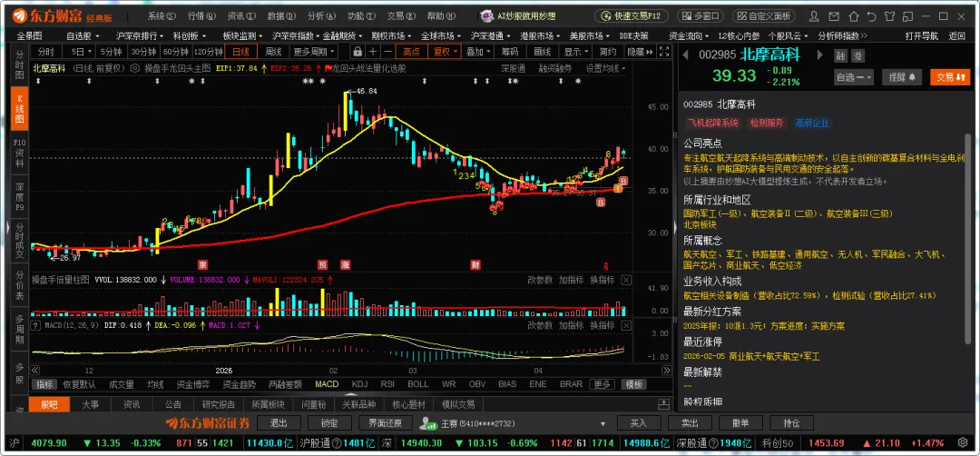Click the 界面还原 restore layout button

[385, 423]
